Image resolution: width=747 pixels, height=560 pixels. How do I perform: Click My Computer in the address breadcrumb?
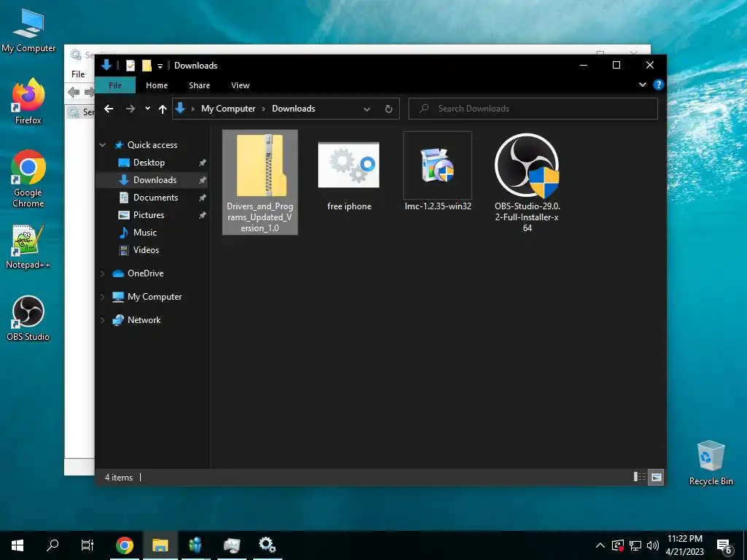pyautogui.click(x=228, y=109)
